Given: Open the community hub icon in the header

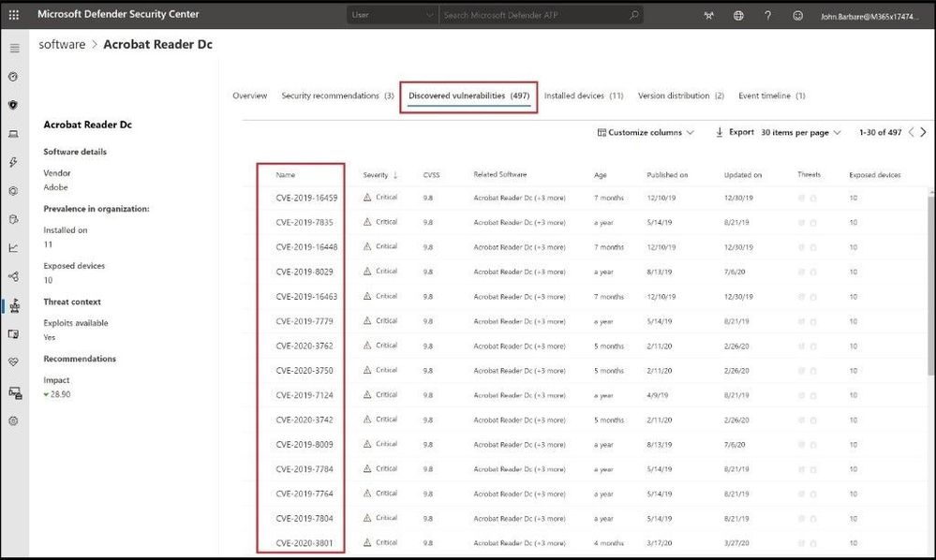Looking at the screenshot, I should [x=708, y=16].
